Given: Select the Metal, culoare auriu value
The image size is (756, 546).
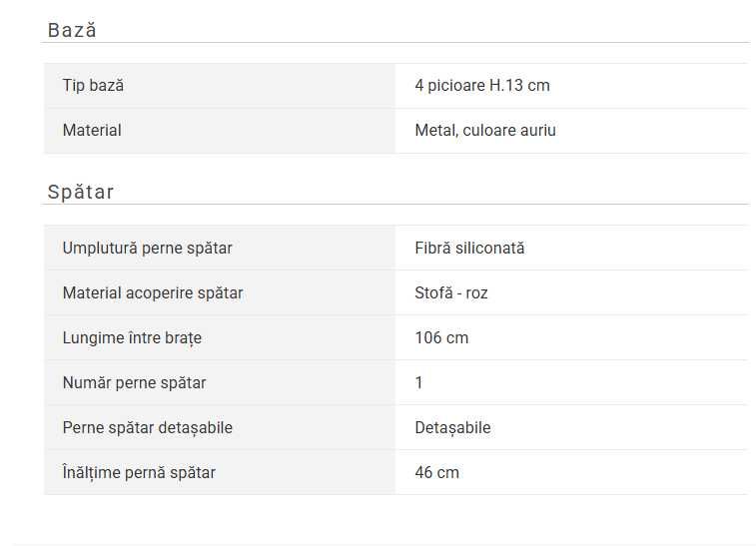Looking at the screenshot, I should tap(485, 131).
